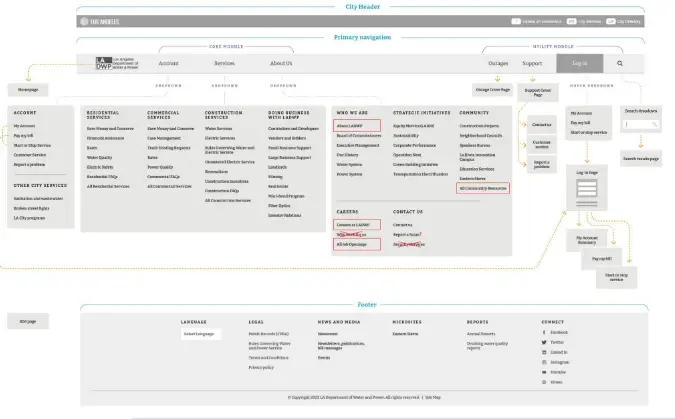The image size is (675, 419).
Task: Click Electric Safety under Residential Services
Action: click(100, 167)
